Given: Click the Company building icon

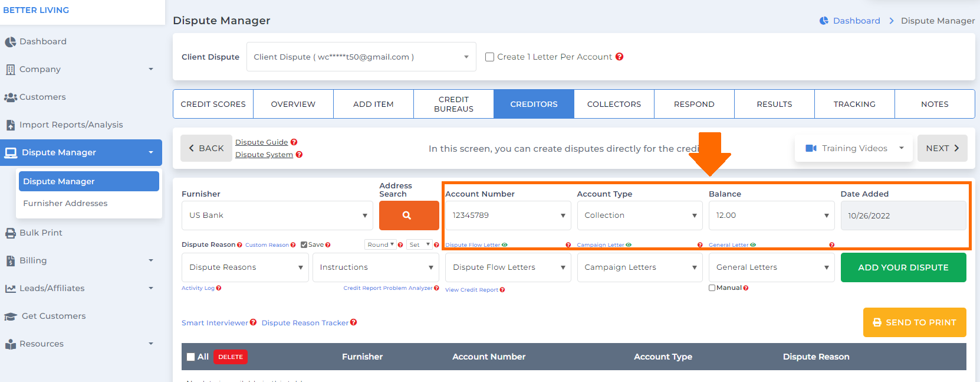Looking at the screenshot, I should point(10,70).
